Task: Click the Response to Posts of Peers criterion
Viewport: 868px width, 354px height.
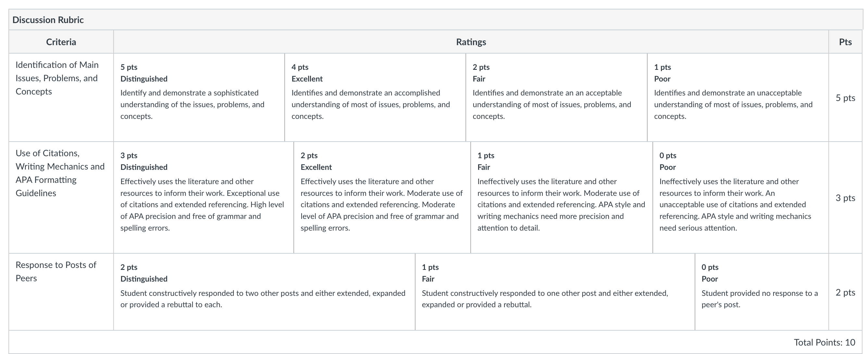Action: coord(56,272)
